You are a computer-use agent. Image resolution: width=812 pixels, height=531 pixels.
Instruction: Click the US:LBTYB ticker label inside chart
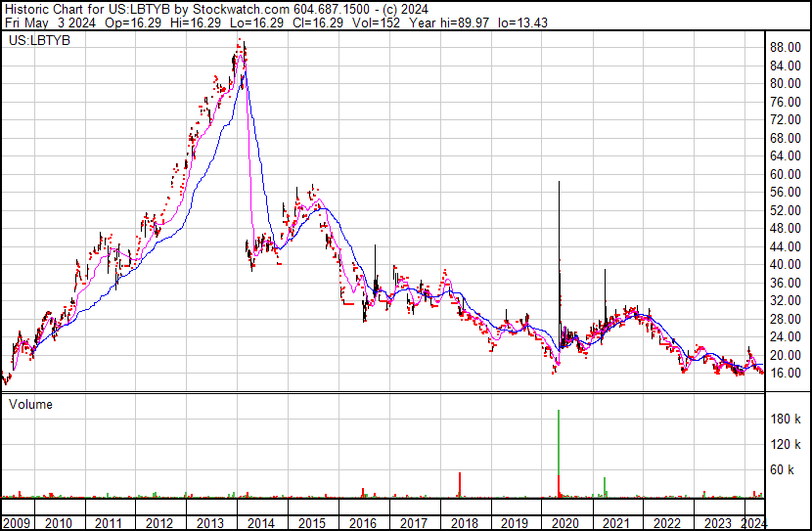point(36,42)
